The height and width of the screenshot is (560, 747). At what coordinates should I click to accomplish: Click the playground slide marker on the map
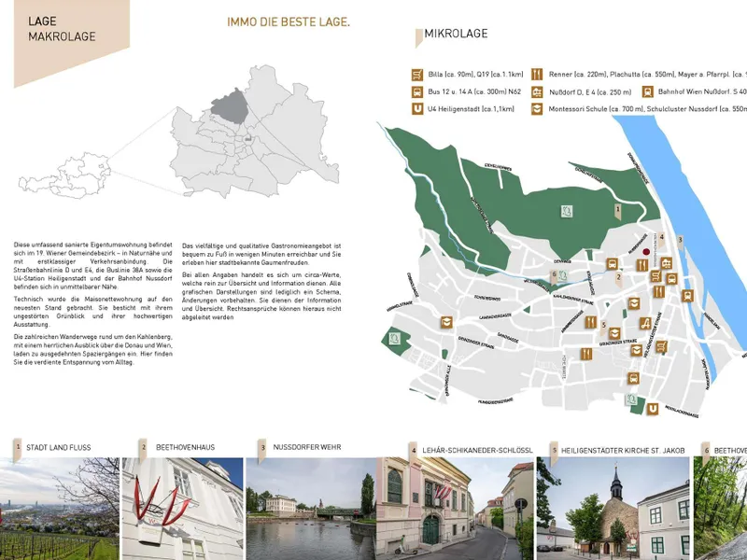tap(645, 323)
